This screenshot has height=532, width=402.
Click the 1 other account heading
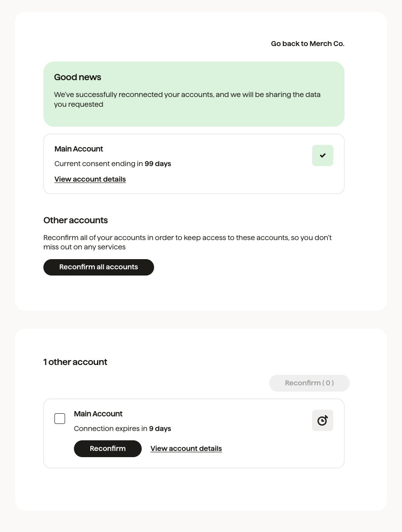(75, 362)
